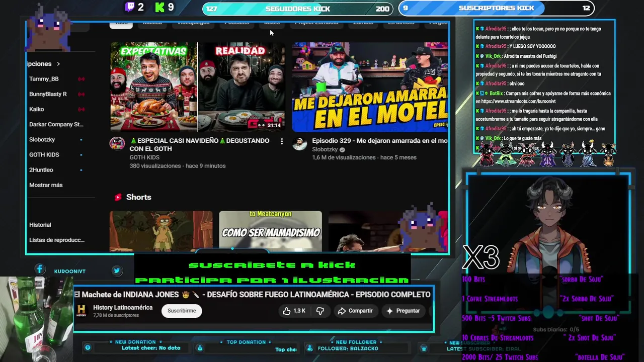
Task: Click the Twitter bird icon in the overlay
Action: point(117,270)
